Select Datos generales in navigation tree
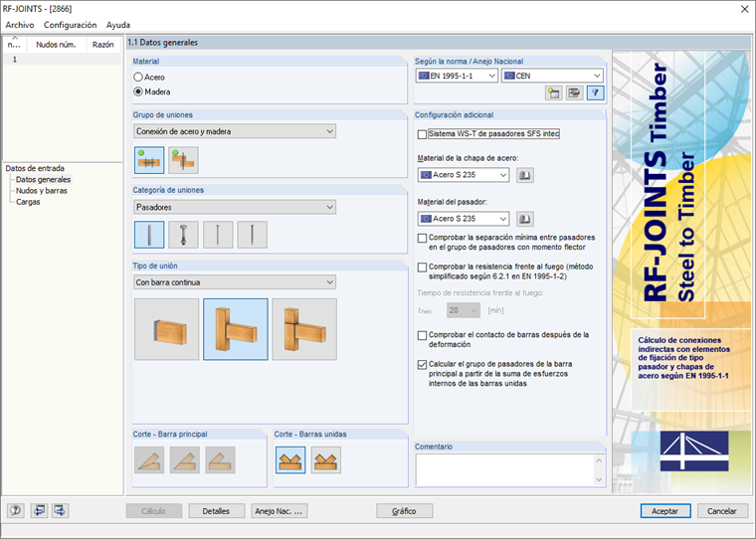This screenshot has width=756, height=539. click(43, 179)
